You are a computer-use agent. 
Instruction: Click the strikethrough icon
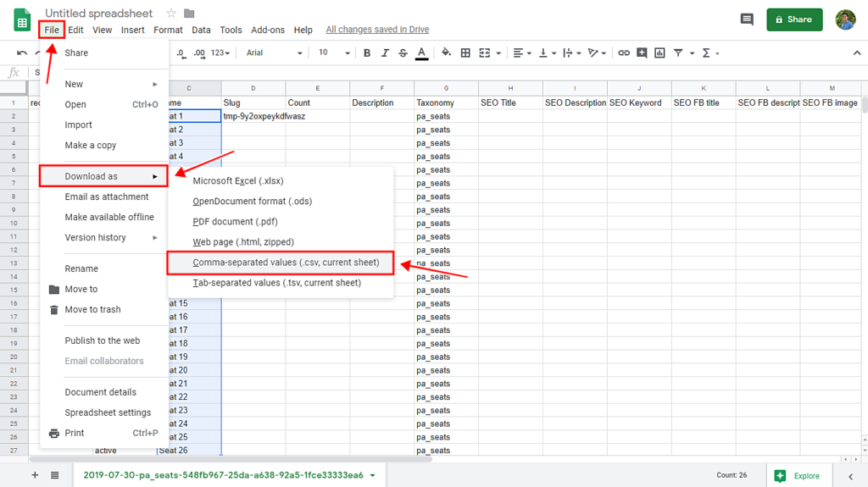[403, 53]
